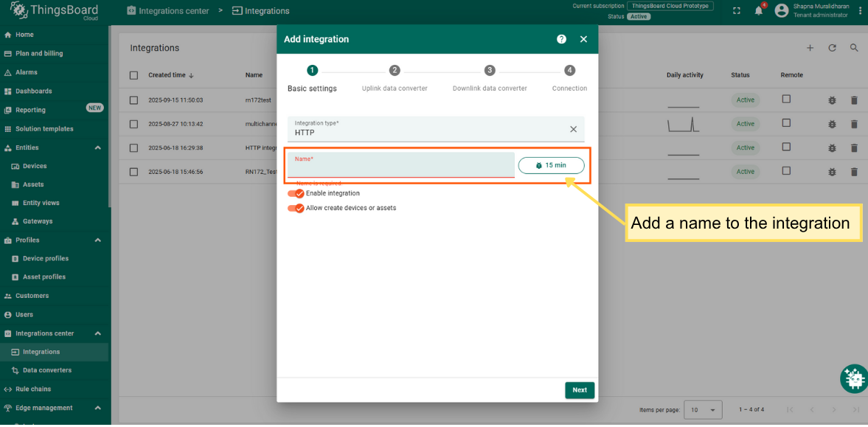Go to Dashboards in sidebar
Image resolution: width=868 pixels, height=427 pixels.
tap(33, 91)
